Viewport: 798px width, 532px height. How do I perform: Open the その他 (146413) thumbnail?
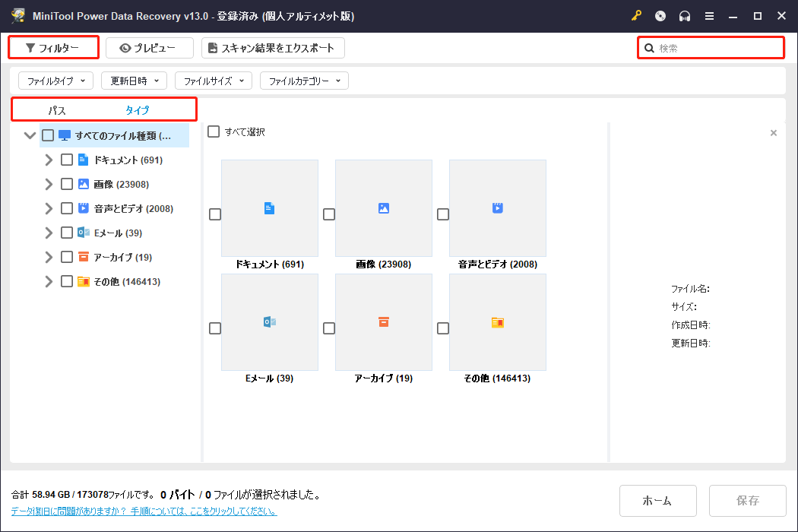click(498, 322)
